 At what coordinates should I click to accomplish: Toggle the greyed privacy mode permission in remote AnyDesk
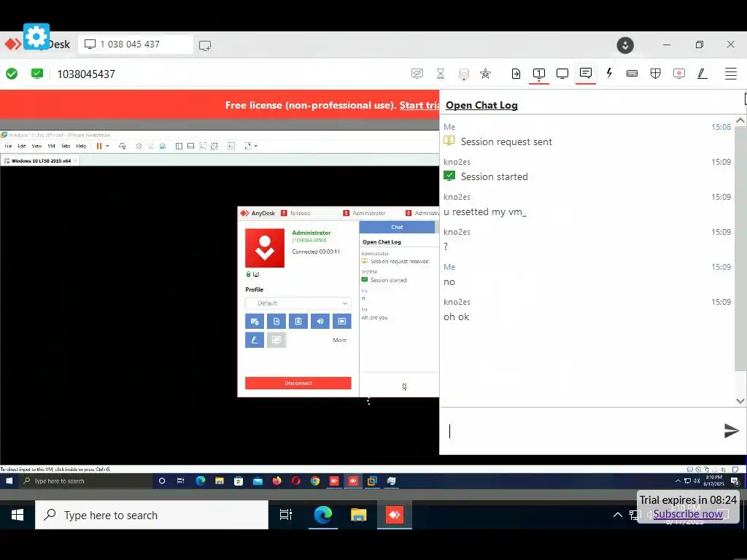click(276, 340)
